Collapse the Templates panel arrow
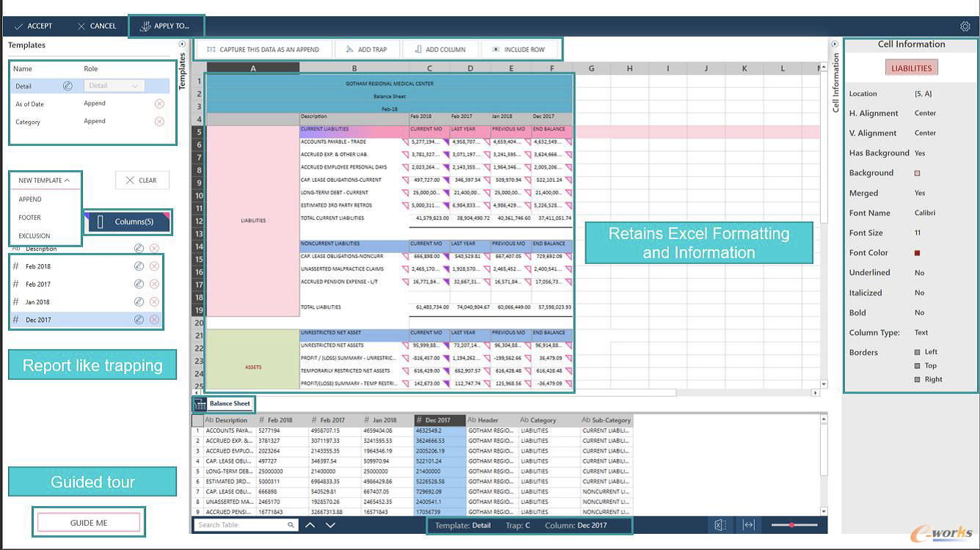 182,44
